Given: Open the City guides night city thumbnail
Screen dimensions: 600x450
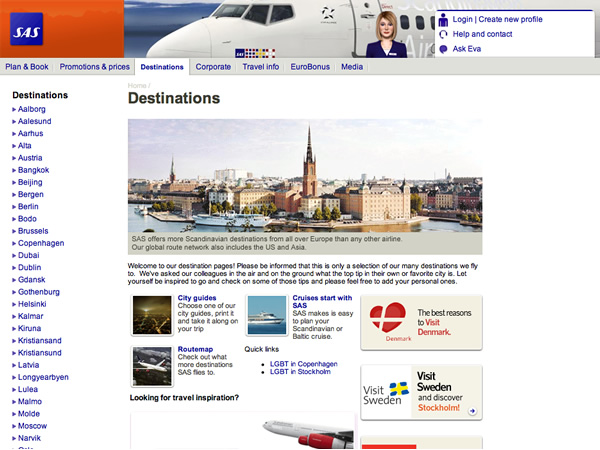Looking at the screenshot, I should pyautogui.click(x=152, y=315).
